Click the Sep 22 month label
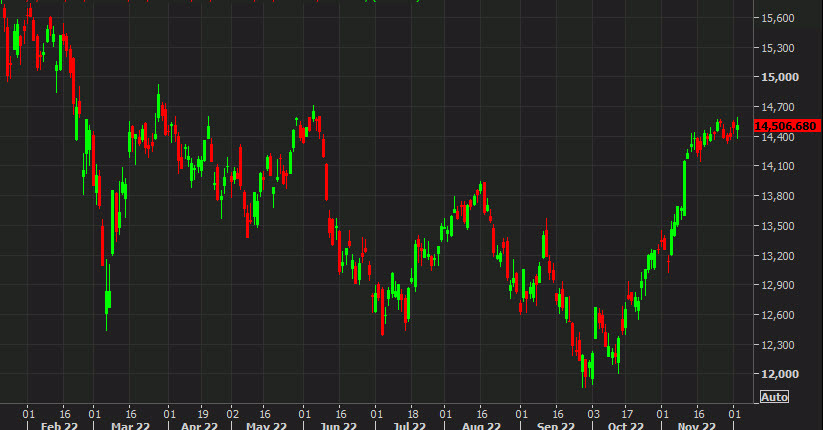The width and height of the screenshot is (823, 430). [x=556, y=425]
